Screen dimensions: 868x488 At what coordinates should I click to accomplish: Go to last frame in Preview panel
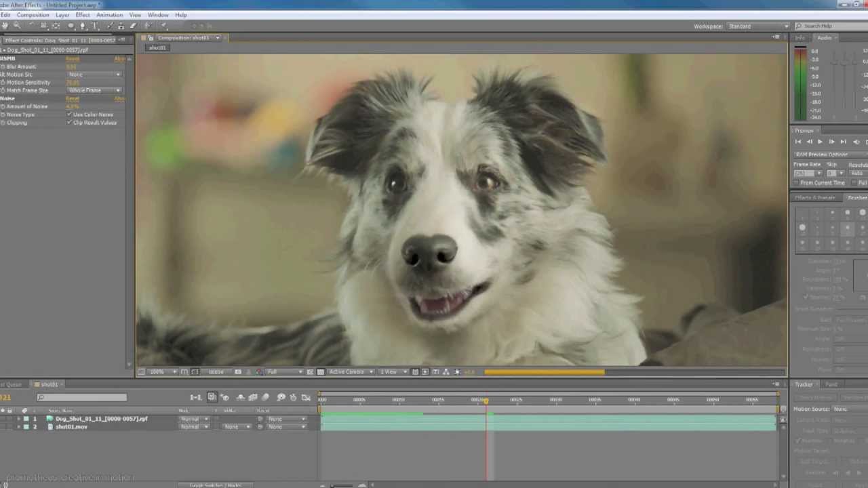click(843, 142)
